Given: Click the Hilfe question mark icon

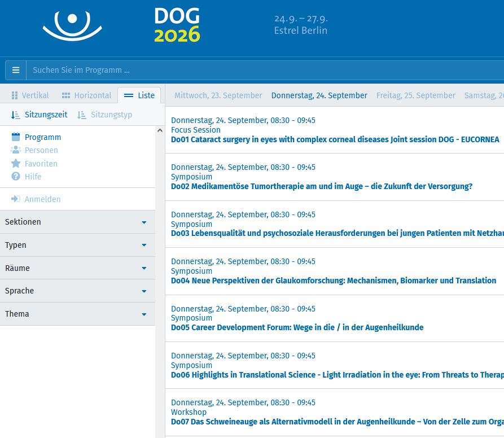Looking at the screenshot, I should click(16, 177).
